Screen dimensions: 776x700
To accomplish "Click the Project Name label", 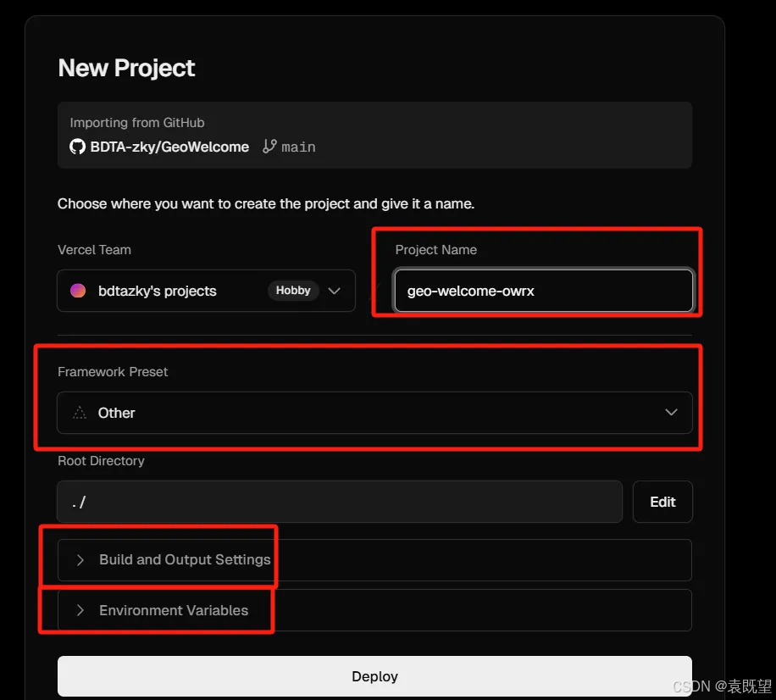I will click(436, 250).
